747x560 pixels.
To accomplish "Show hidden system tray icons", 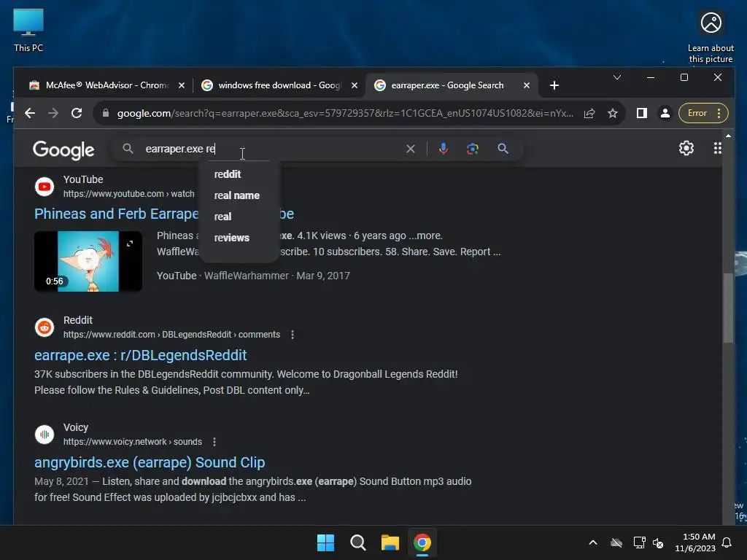I will pyautogui.click(x=593, y=542).
